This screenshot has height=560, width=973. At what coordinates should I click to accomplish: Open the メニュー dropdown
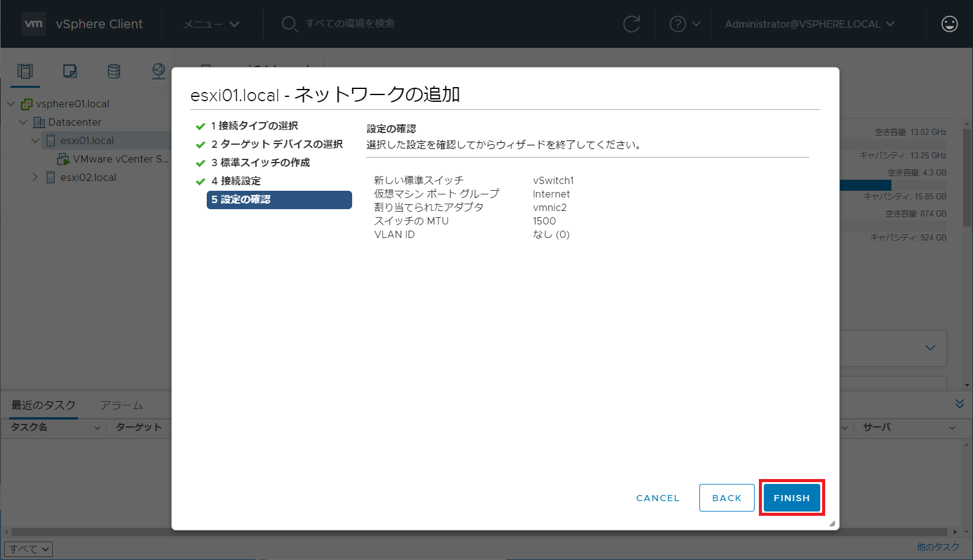click(211, 24)
